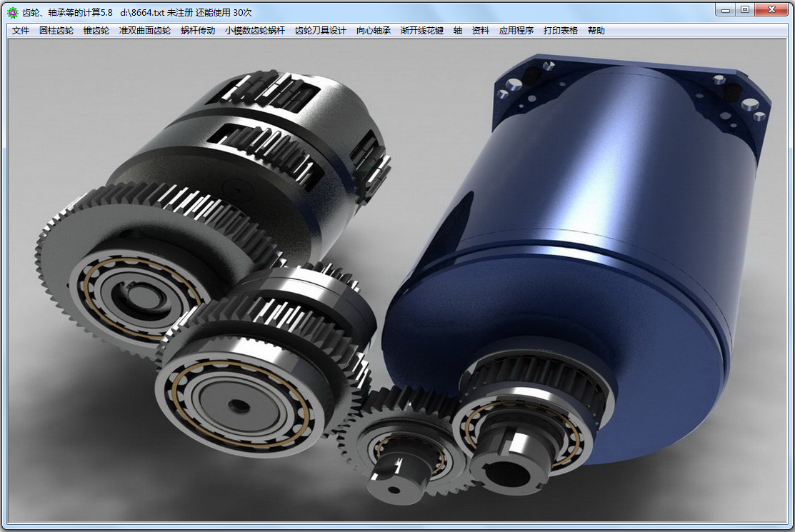Open the 帮助 menu

point(596,31)
